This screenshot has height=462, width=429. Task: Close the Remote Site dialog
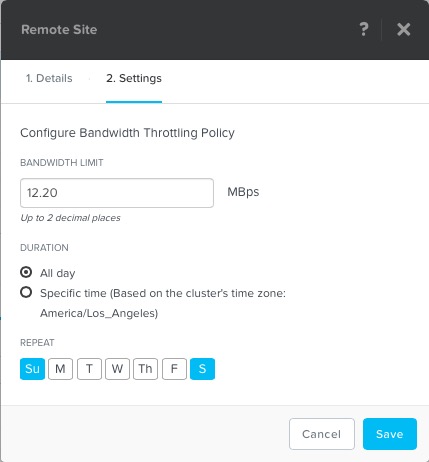tap(404, 30)
